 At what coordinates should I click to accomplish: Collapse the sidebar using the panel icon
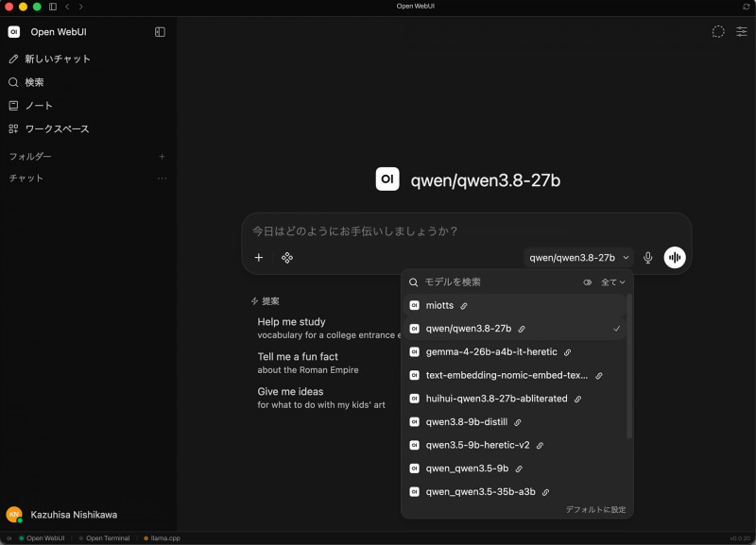click(160, 32)
